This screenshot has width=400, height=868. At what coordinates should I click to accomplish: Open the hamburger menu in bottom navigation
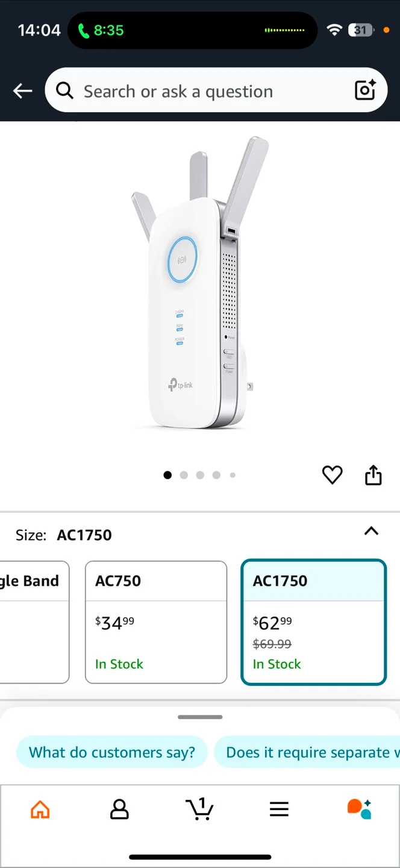(279, 810)
